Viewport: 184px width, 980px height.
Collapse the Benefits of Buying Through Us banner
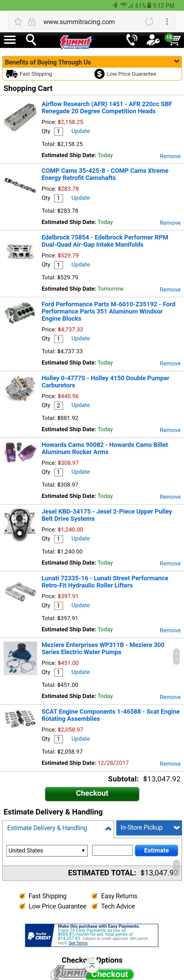tap(177, 62)
